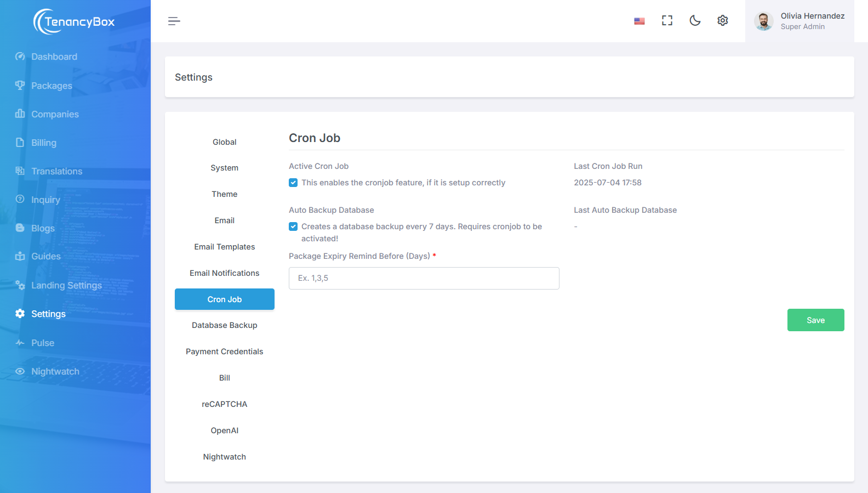Click the Companies building icon
868x493 pixels.
pyautogui.click(x=20, y=114)
